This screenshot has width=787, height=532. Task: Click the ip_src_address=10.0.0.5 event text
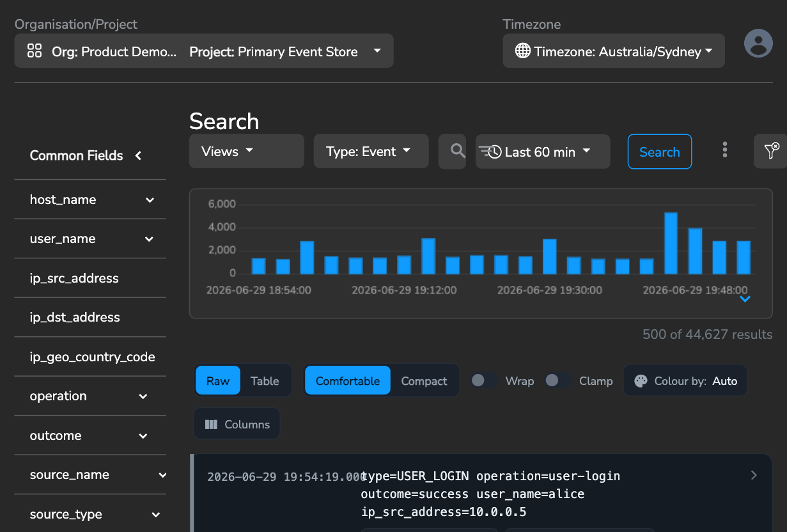pos(444,513)
